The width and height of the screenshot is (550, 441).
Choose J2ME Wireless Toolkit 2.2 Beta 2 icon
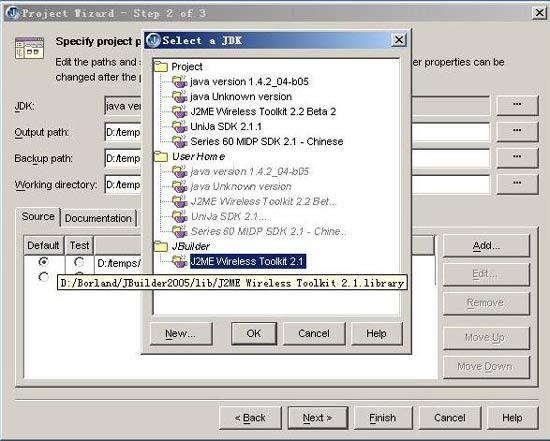pos(179,112)
